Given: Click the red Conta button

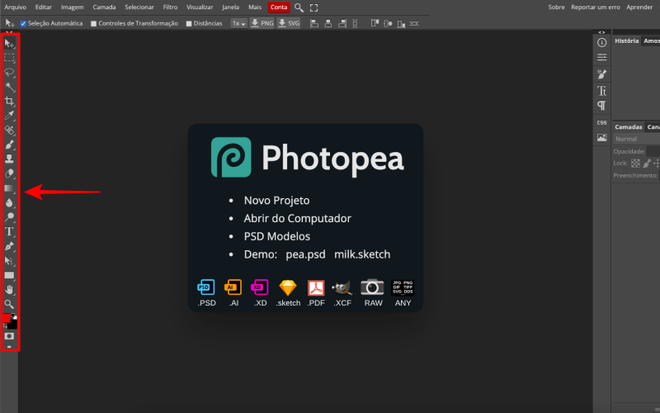Looking at the screenshot, I should click(x=279, y=7).
